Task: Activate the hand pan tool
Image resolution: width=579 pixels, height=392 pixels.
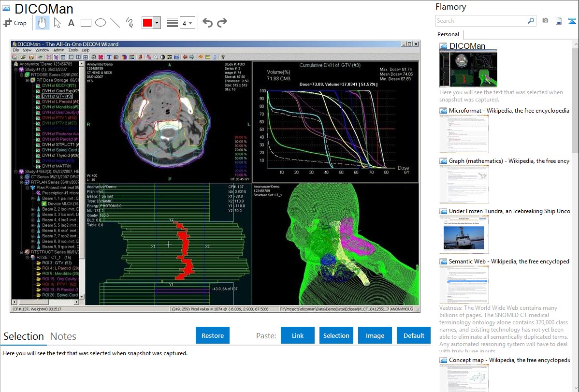Action: coord(42,23)
